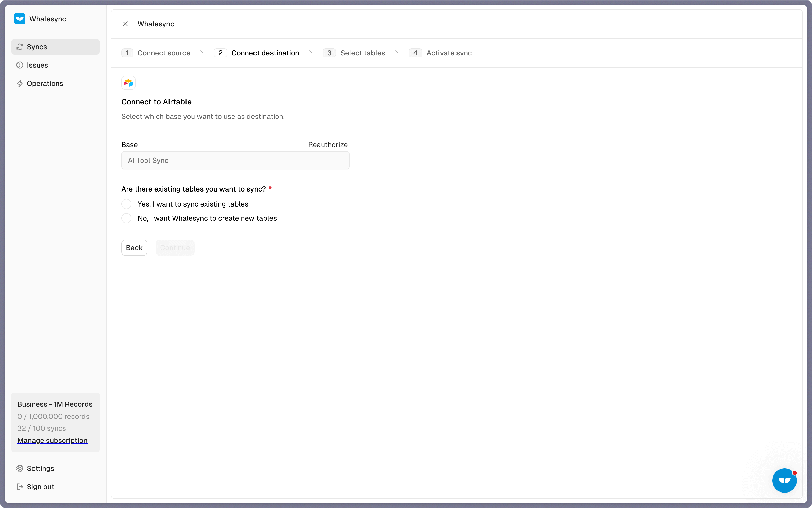Click the Airtable logo icon
Viewport: 812px width, 508px height.
click(128, 83)
